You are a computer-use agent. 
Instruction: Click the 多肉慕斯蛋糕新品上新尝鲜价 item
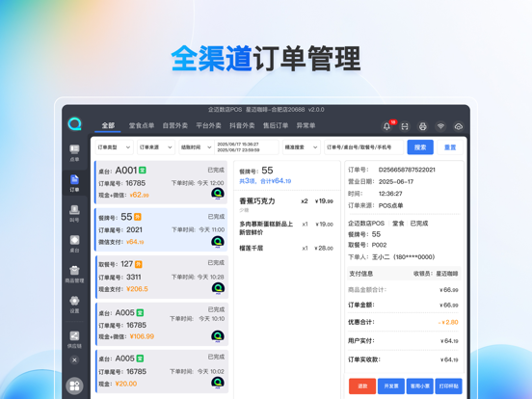pos(286,228)
